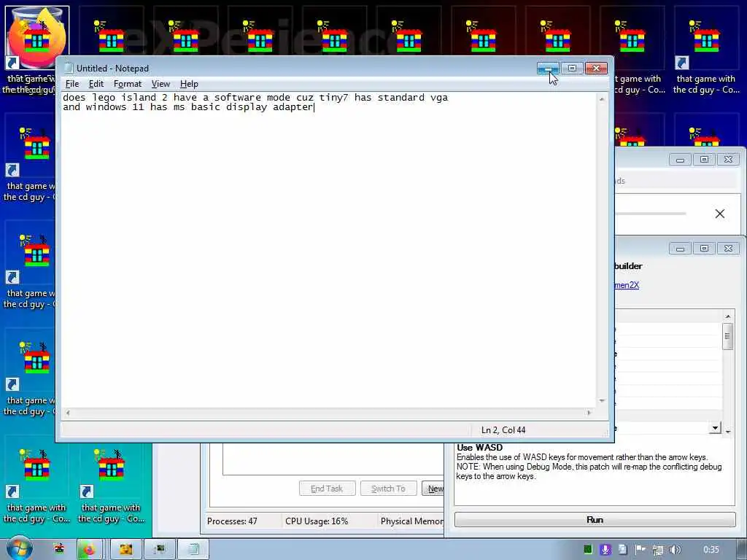Switch to Firefox from the taskbar
This screenshot has height=560, width=747.
tap(89, 550)
